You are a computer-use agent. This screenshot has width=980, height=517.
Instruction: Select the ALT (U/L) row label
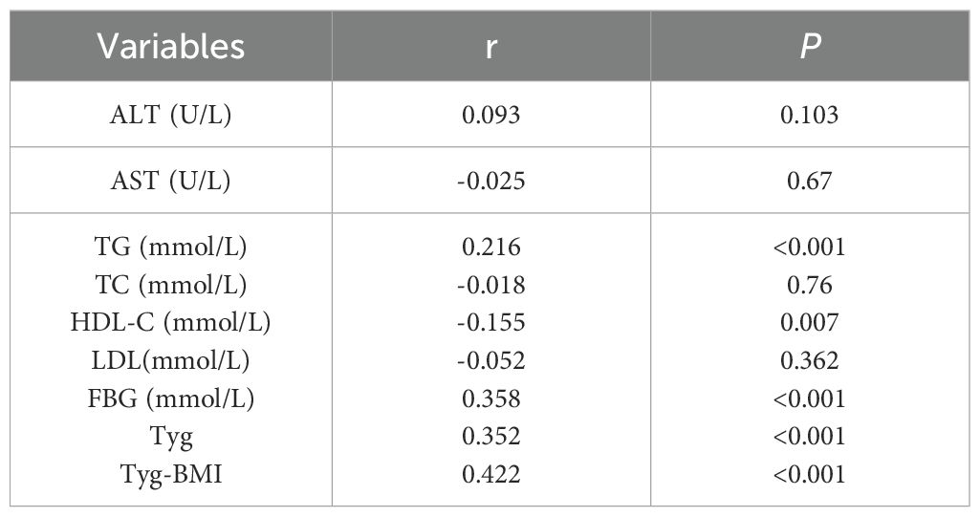171,116
